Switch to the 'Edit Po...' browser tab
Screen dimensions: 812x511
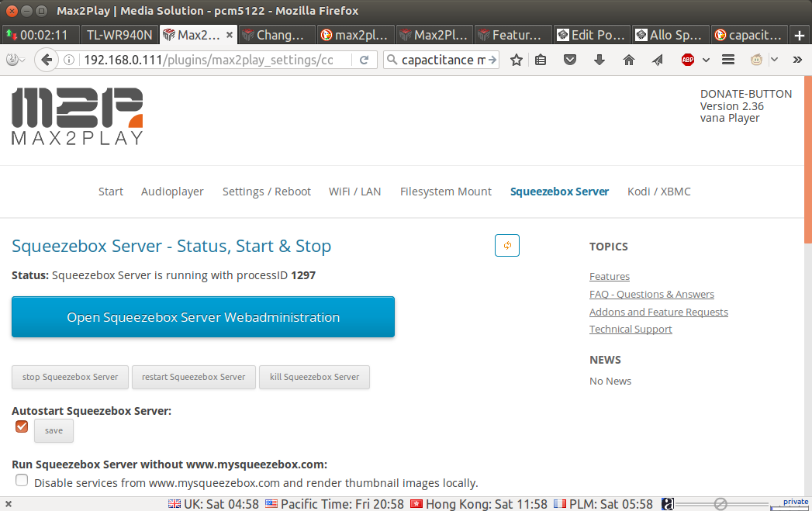(x=593, y=35)
